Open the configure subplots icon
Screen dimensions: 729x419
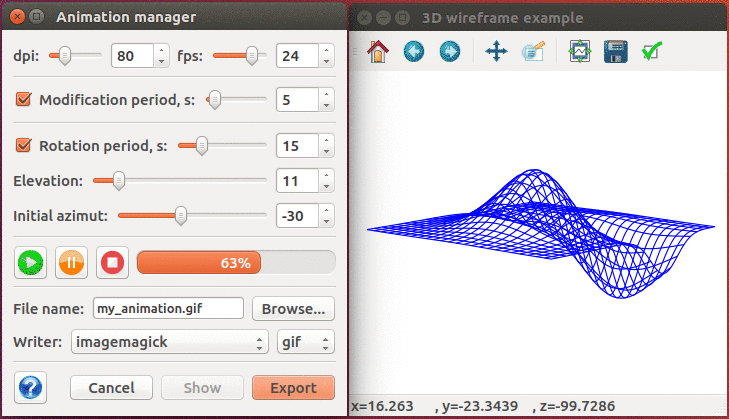click(580, 51)
